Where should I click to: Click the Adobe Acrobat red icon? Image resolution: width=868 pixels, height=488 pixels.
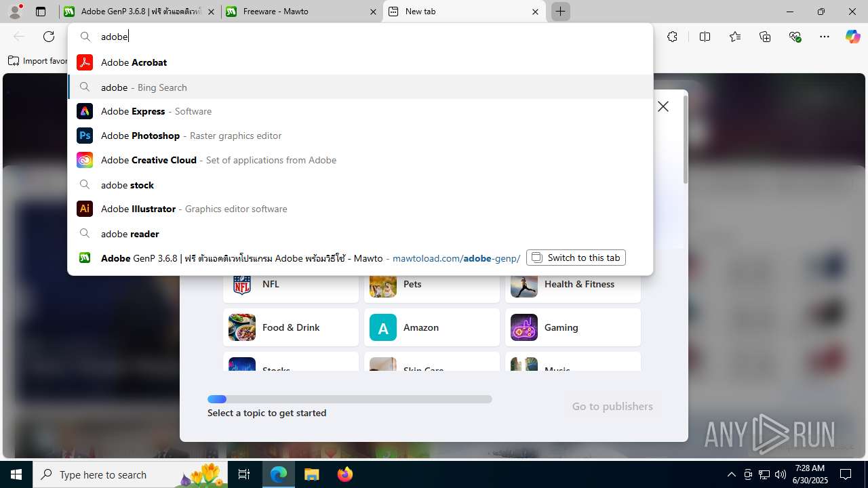coord(85,62)
